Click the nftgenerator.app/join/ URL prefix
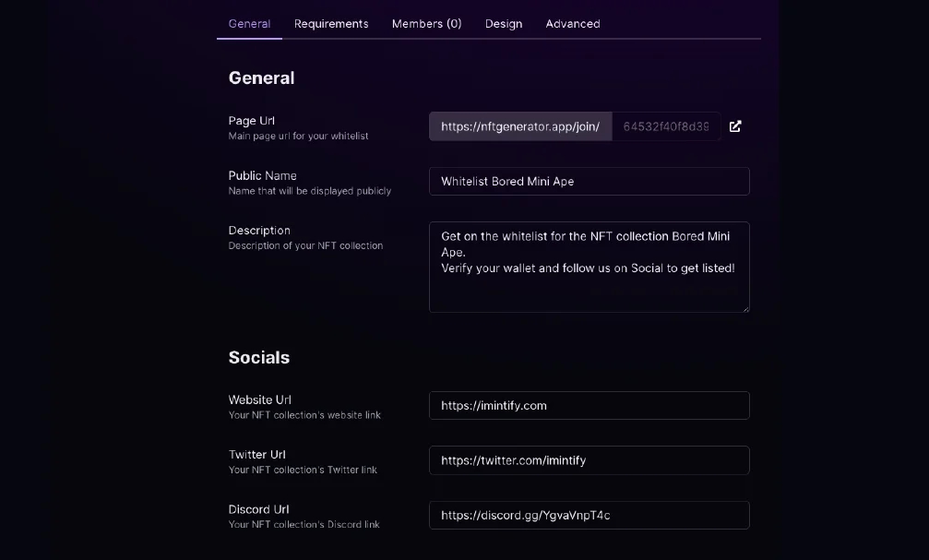This screenshot has height=560, width=929. [x=520, y=126]
